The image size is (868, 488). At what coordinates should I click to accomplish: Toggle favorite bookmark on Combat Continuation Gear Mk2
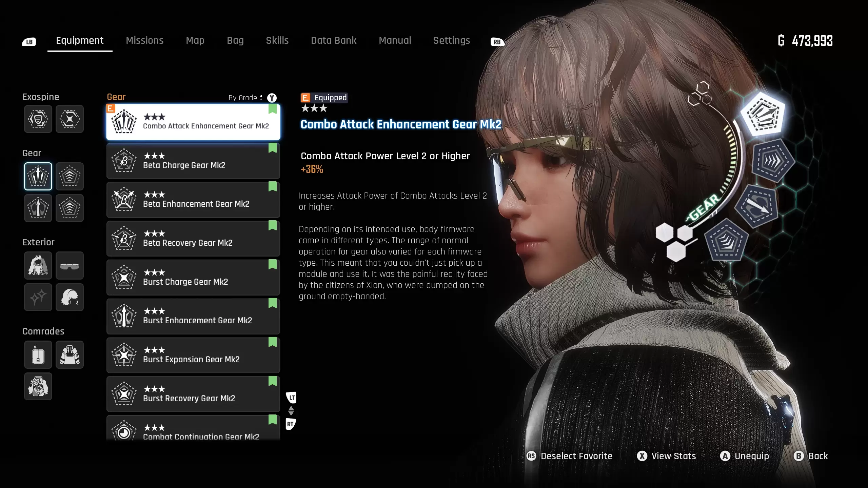[273, 420]
